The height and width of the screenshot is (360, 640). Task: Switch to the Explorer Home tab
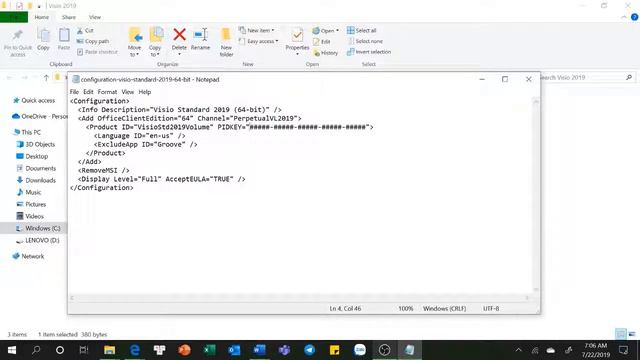(42, 17)
